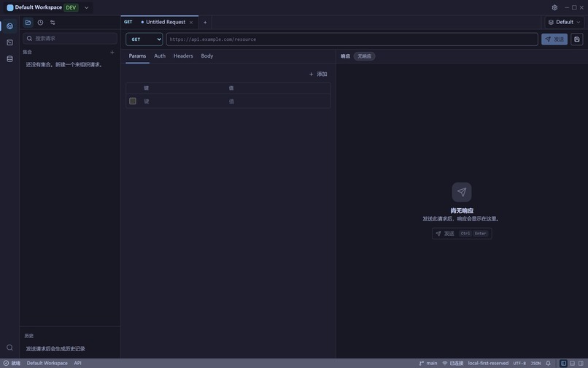Screen dimensions: 588x368
Task: Click the 集合 collections section header
Action: pos(28,52)
